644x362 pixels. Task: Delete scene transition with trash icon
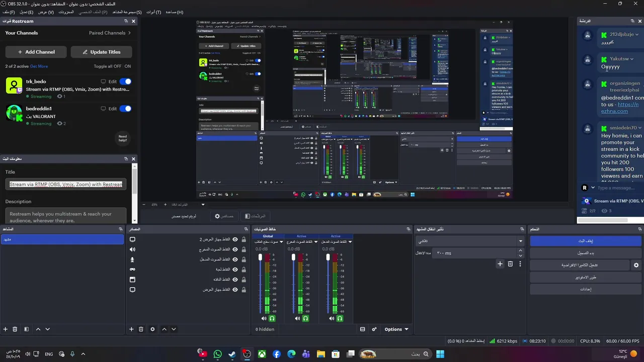click(x=510, y=263)
